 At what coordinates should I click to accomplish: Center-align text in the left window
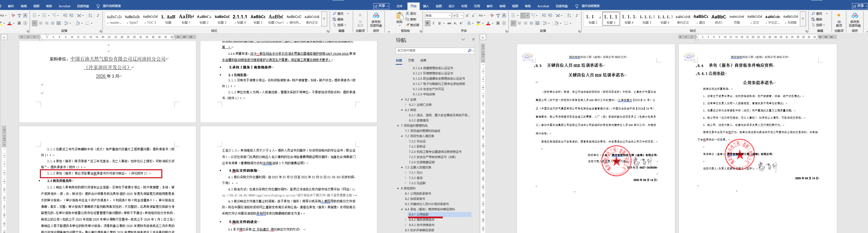click(x=41, y=23)
